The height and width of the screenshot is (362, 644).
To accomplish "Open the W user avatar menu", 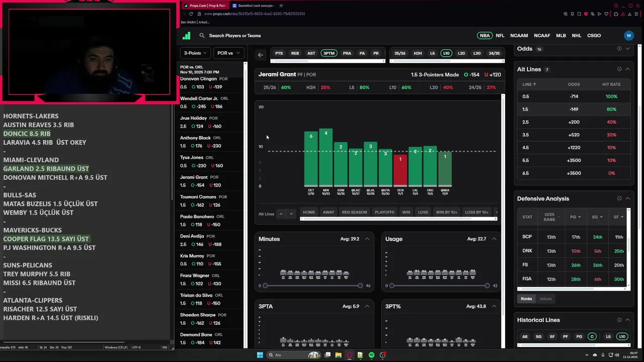I will 628,36.
